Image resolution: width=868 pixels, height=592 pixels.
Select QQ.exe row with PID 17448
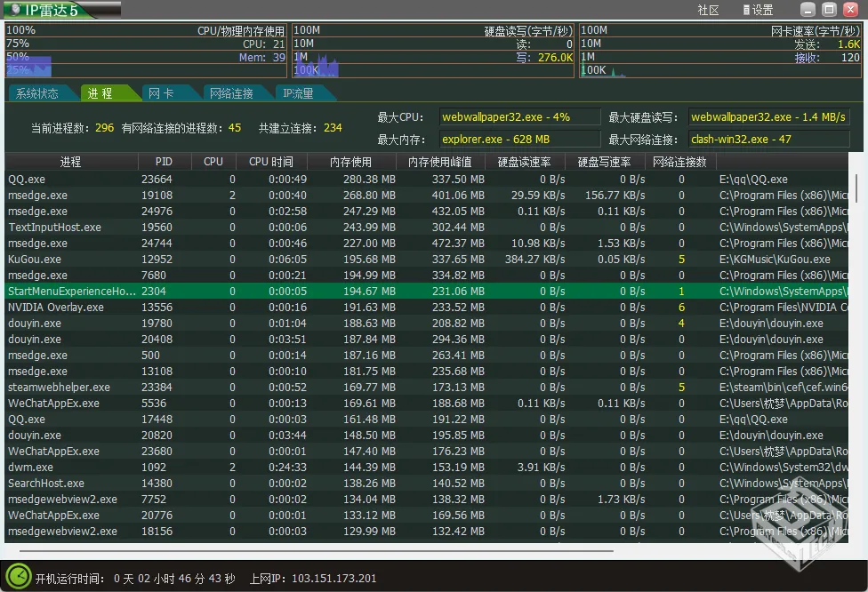(426, 420)
